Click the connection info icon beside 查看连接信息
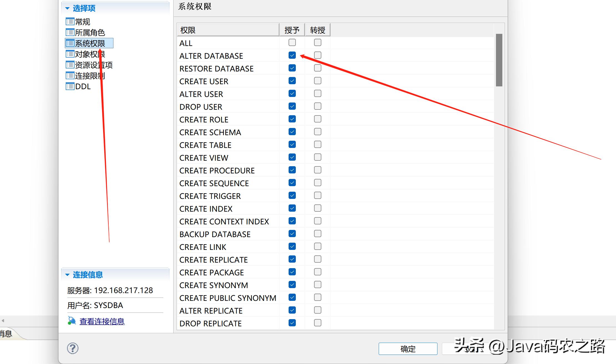 click(x=72, y=321)
